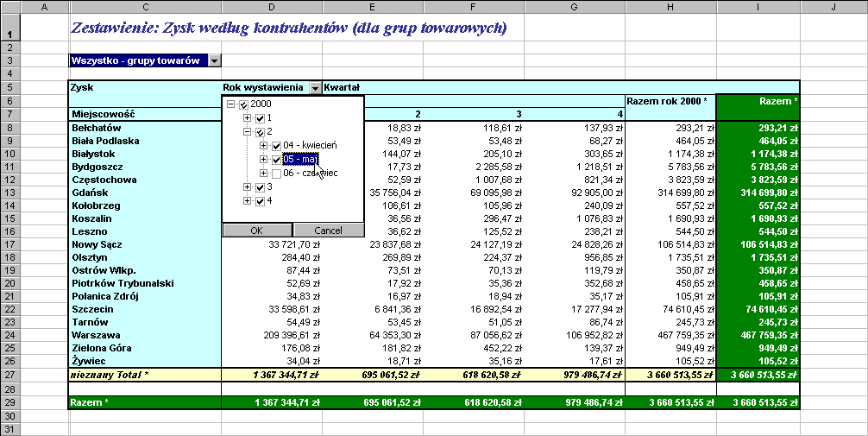This screenshot has width=868, height=436.
Task: Collapse quarter 2 tree node
Action: 248,132
